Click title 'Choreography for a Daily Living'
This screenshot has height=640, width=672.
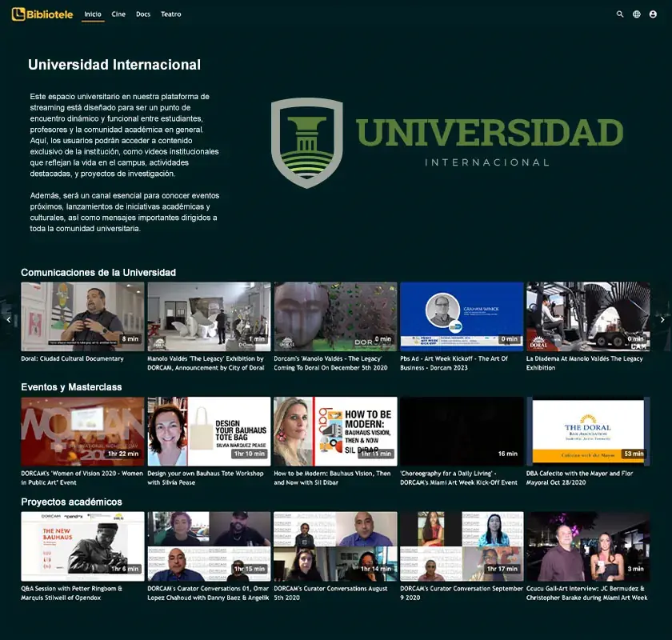[x=458, y=478]
